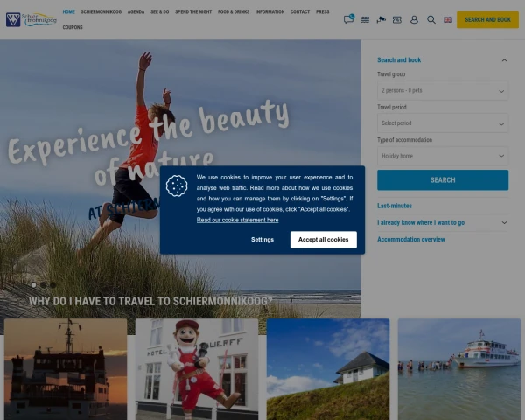Click the VVV Schiermonnikoog logo
The width and height of the screenshot is (525, 420).
pyautogui.click(x=31, y=19)
